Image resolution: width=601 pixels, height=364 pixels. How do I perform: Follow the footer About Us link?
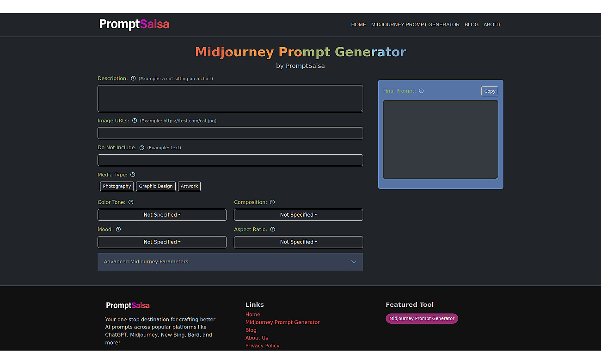pyautogui.click(x=257, y=338)
